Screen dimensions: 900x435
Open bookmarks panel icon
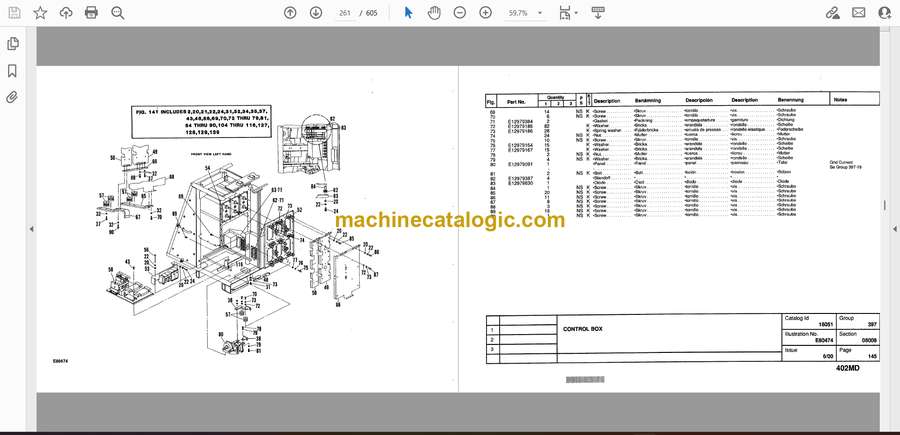(x=13, y=71)
